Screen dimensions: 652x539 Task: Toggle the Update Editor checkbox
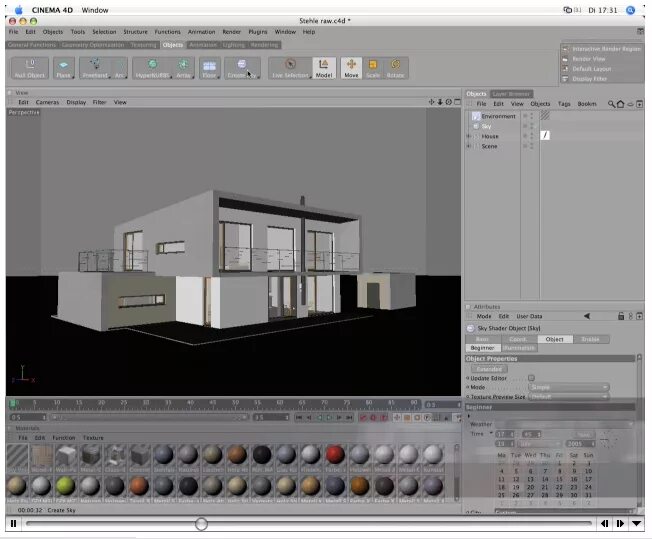pyautogui.click(x=531, y=378)
